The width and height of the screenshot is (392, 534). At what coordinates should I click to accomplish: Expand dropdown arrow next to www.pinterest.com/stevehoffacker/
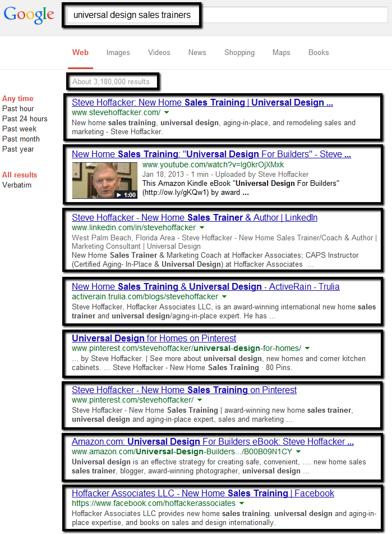[200, 400]
